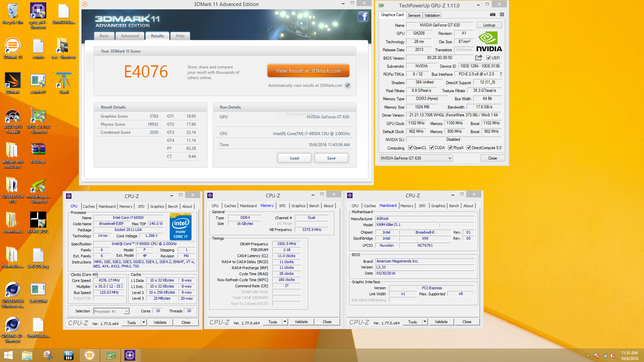644x362 pixels.
Task: Open the 3DMark 11 desktop icon
Action: 12,48
